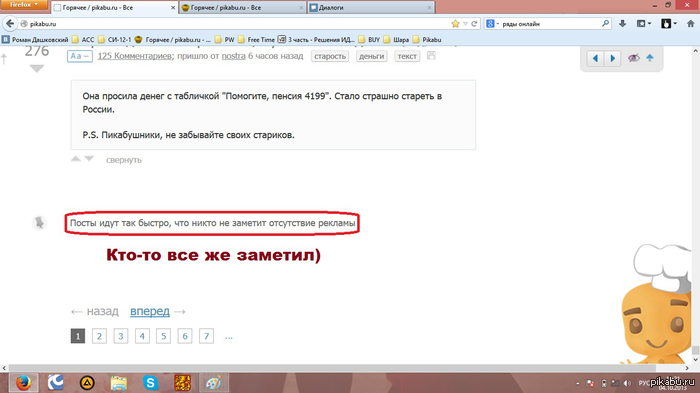Close the first Горячее / pikabu.ru tab
This screenshot has height=393, width=700.
pyautogui.click(x=173, y=8)
